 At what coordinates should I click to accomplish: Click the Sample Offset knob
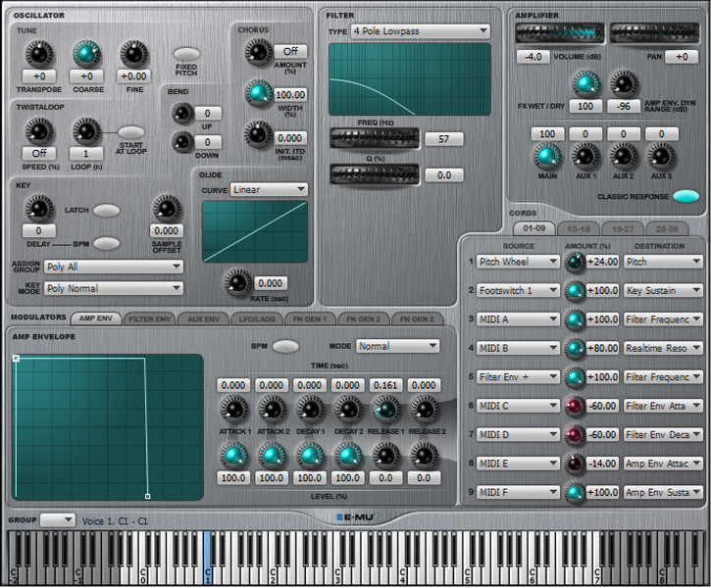[x=167, y=209]
